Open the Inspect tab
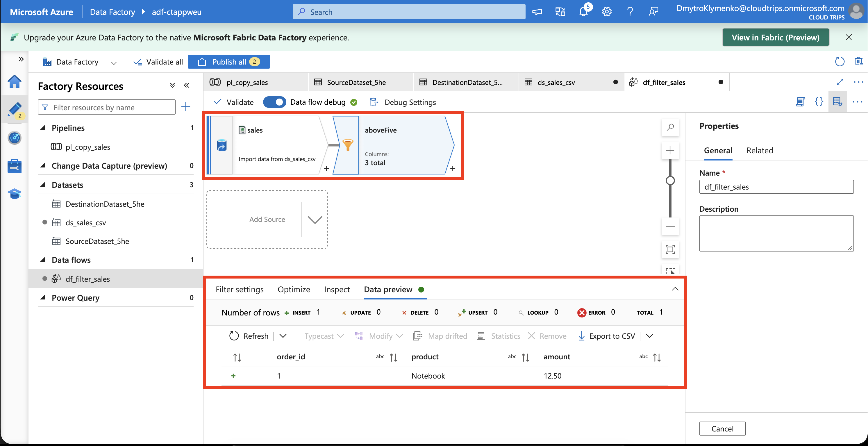Screen dimensions: 868x446 [337, 289]
